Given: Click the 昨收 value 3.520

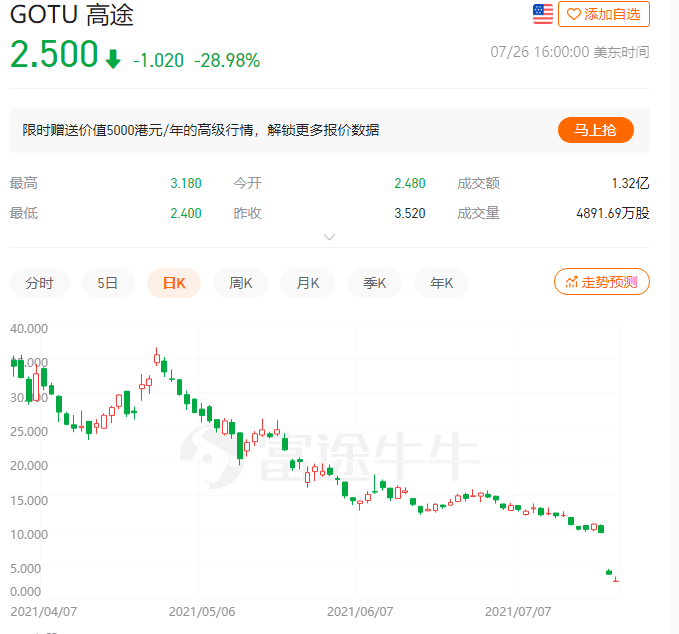Looking at the screenshot, I should point(410,213).
